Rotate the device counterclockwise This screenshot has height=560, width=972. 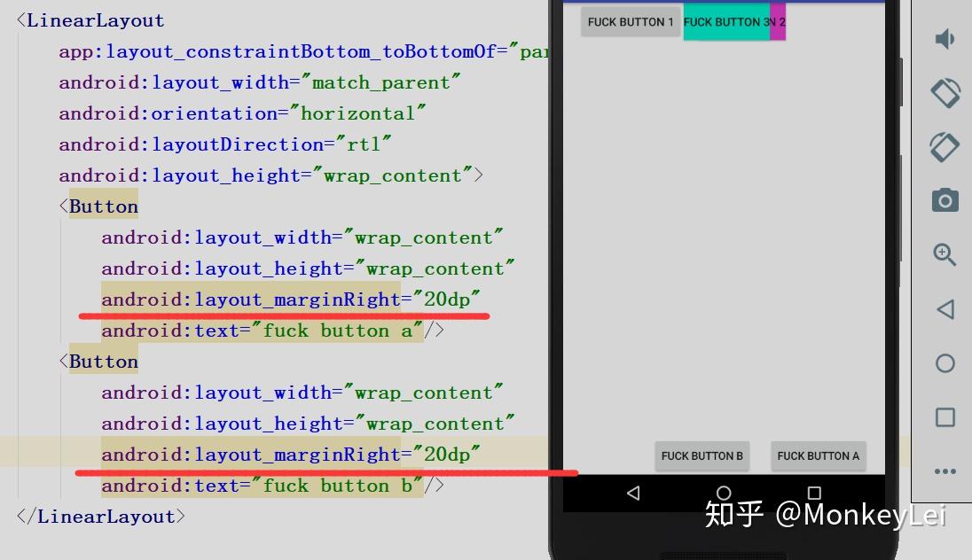click(x=945, y=93)
